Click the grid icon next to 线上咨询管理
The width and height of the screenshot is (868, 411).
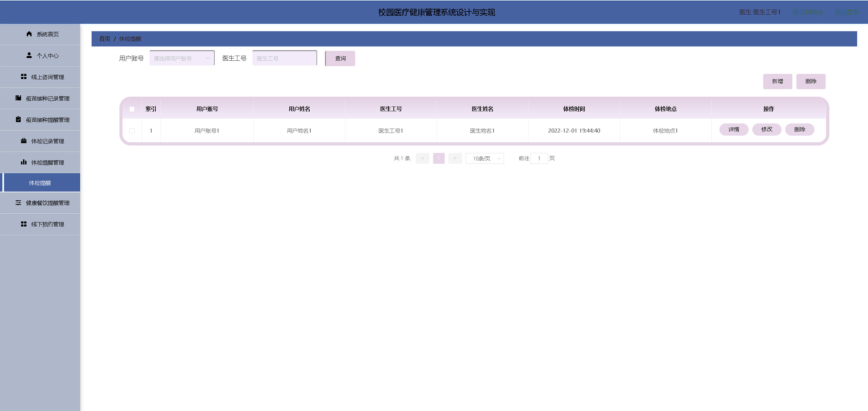point(24,77)
